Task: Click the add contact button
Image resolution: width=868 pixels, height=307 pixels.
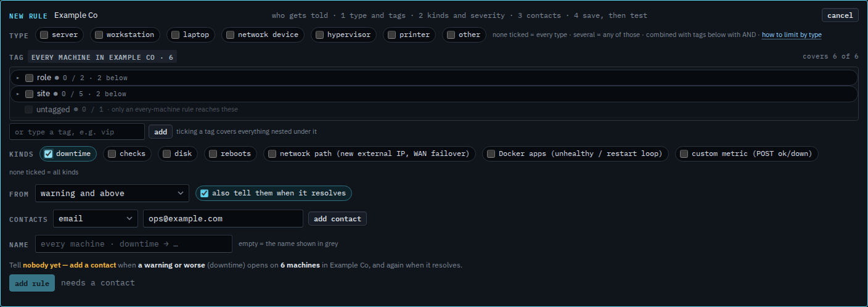Action: pos(337,219)
